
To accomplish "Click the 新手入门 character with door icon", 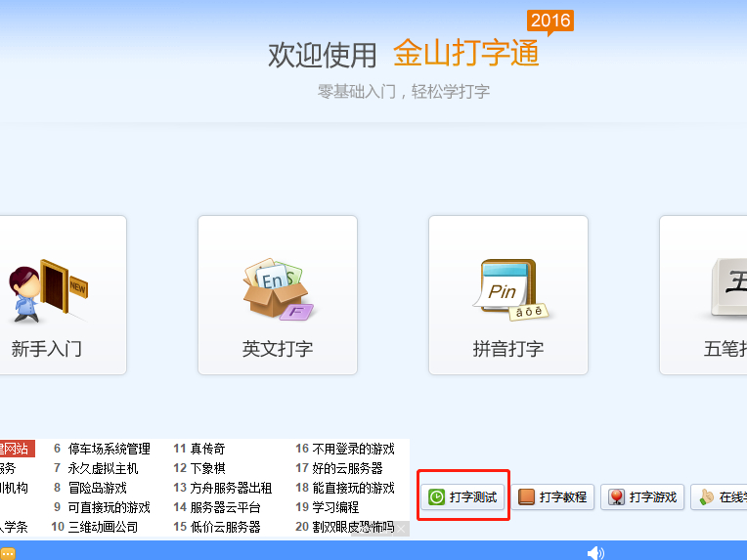I will coord(48,290).
